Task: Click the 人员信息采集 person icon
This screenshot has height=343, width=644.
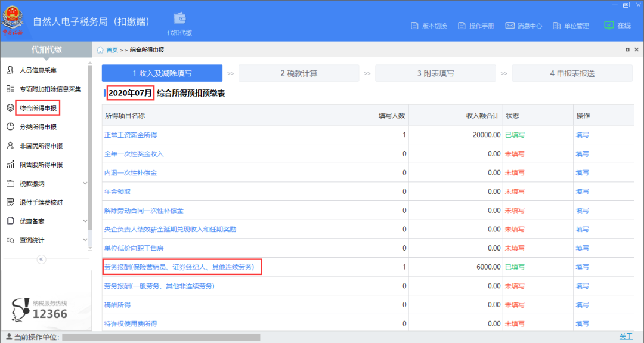Action: pyautogui.click(x=10, y=70)
